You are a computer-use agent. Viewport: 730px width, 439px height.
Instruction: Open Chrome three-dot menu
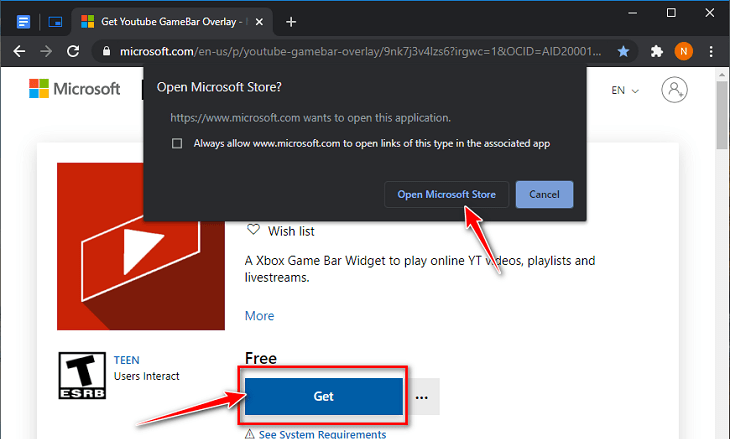tap(711, 50)
